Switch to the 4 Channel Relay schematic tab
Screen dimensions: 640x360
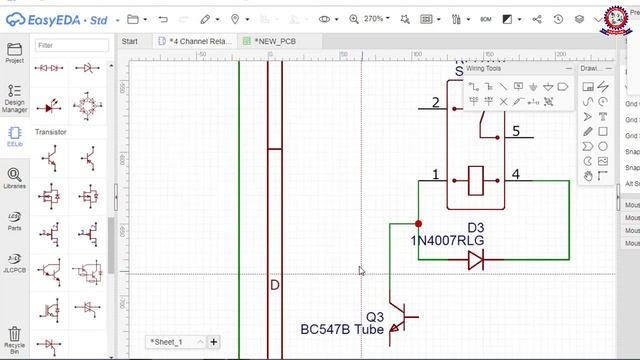pos(196,41)
